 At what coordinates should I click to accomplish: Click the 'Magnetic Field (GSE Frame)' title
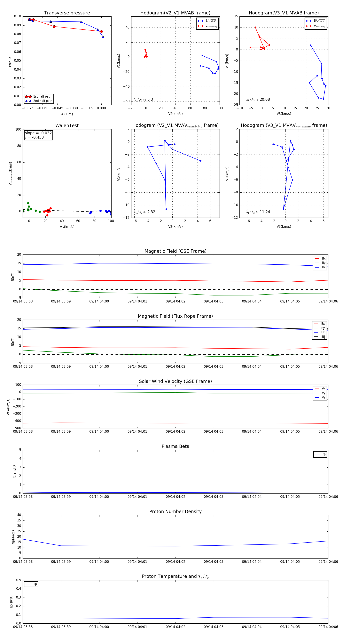(175, 251)
